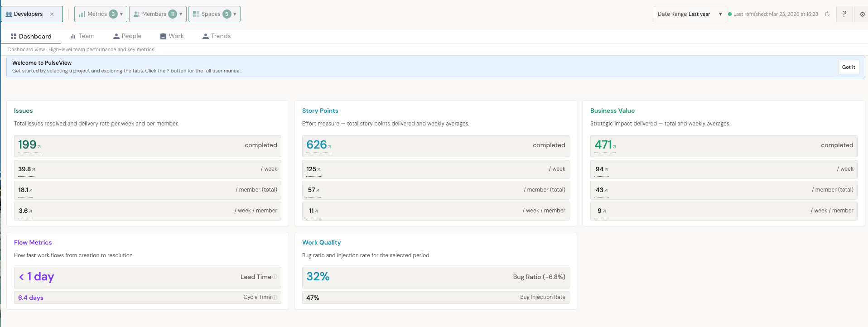Click trend arrow next to 57

point(318,191)
